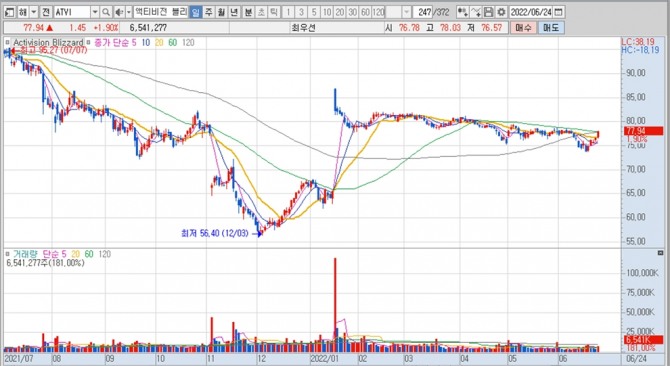Expand the dropdown next to 해

(34, 12)
